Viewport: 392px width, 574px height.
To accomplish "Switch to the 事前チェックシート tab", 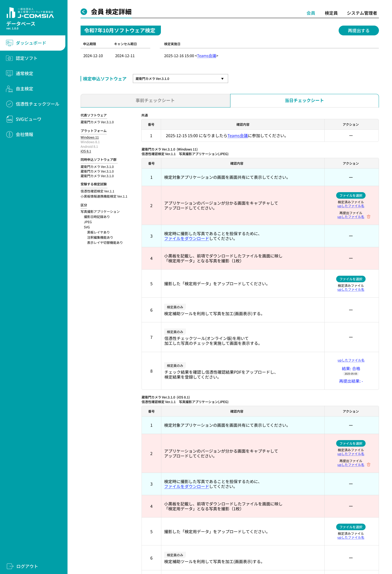I will tap(155, 100).
